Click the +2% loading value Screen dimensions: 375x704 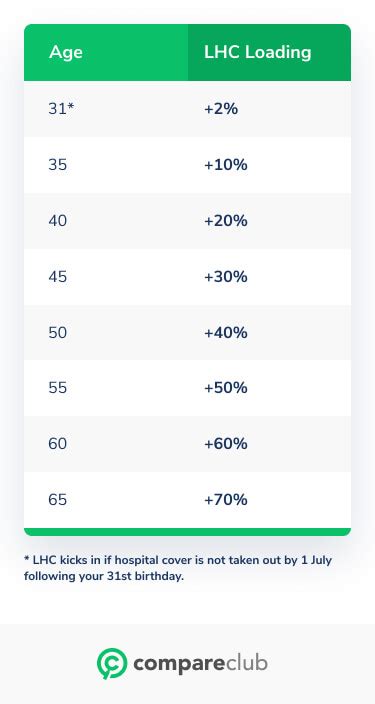(221, 109)
